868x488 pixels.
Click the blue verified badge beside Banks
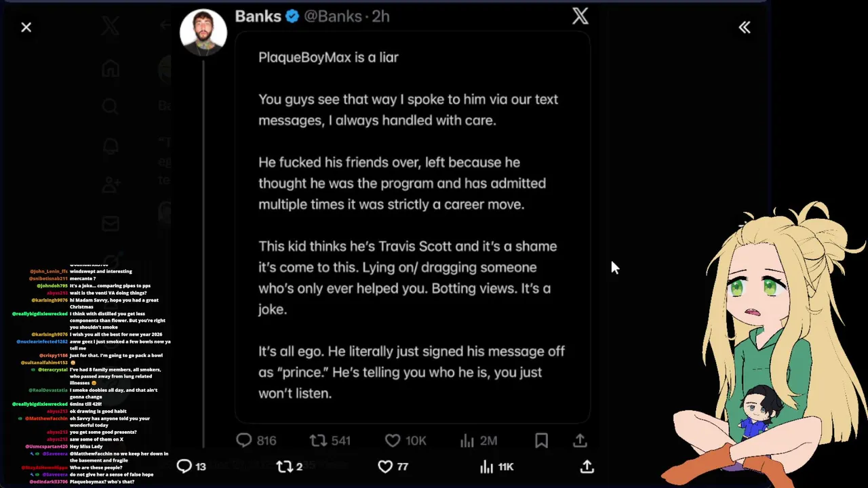[x=292, y=16]
